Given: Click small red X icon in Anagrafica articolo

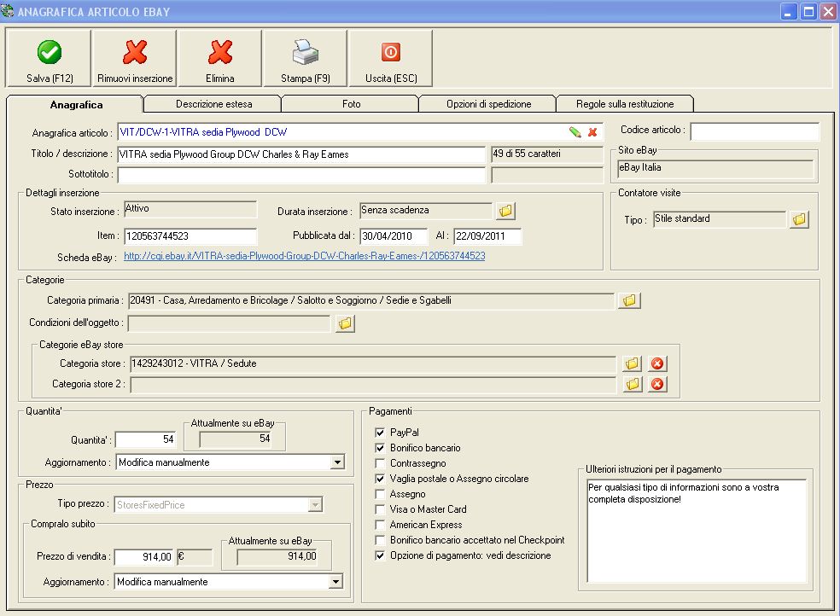Looking at the screenshot, I should coord(592,132).
